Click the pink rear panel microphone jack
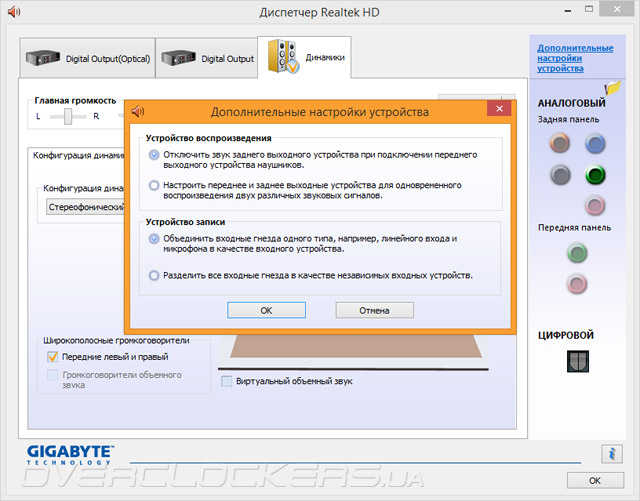 (595, 205)
